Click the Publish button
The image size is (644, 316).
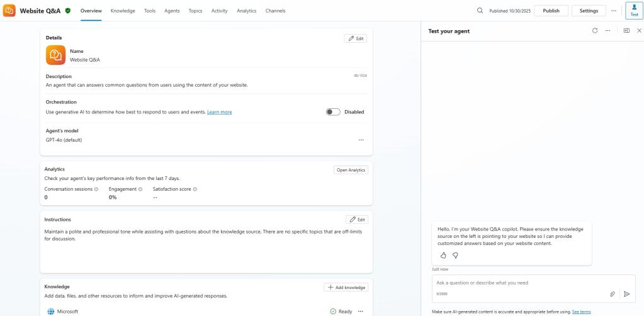551,11
